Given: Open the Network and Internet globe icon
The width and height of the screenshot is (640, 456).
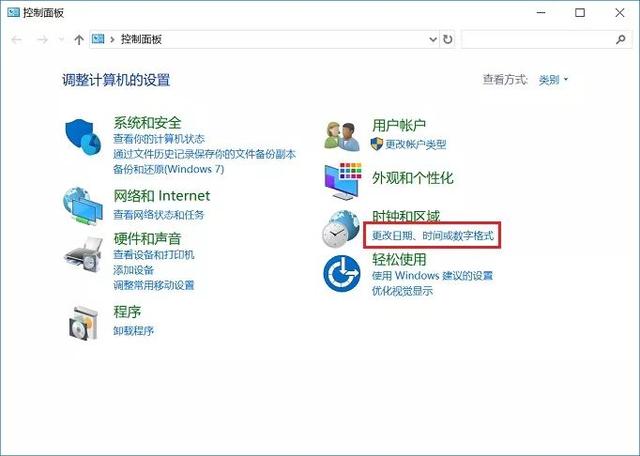Looking at the screenshot, I should pyautogui.click(x=83, y=206).
